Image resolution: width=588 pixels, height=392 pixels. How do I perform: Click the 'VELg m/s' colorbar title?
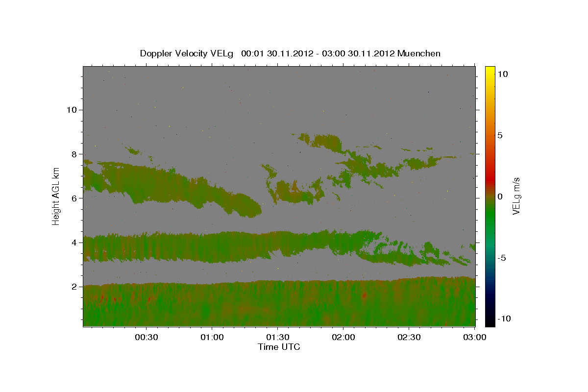[516, 196]
